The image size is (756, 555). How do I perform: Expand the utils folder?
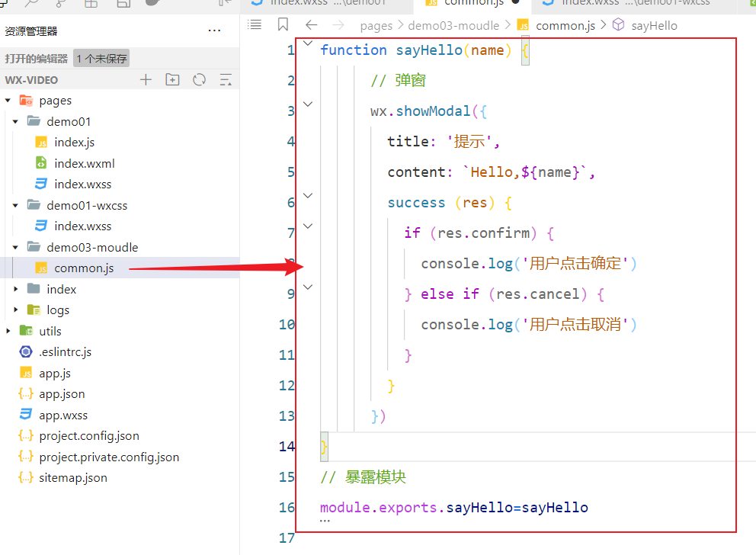coord(8,332)
